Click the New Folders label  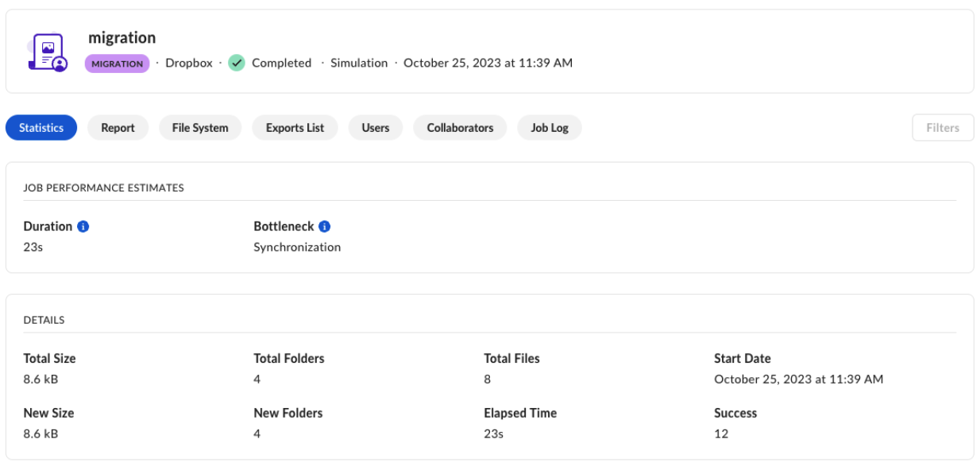288,414
